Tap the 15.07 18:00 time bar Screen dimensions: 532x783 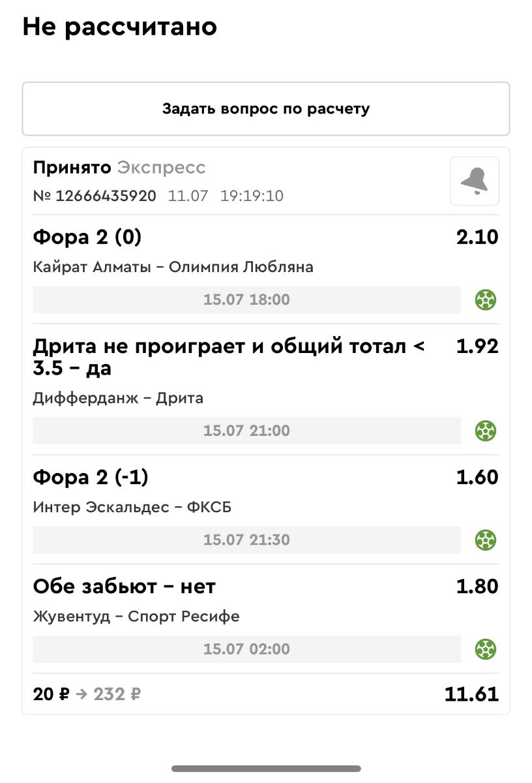coord(246,300)
